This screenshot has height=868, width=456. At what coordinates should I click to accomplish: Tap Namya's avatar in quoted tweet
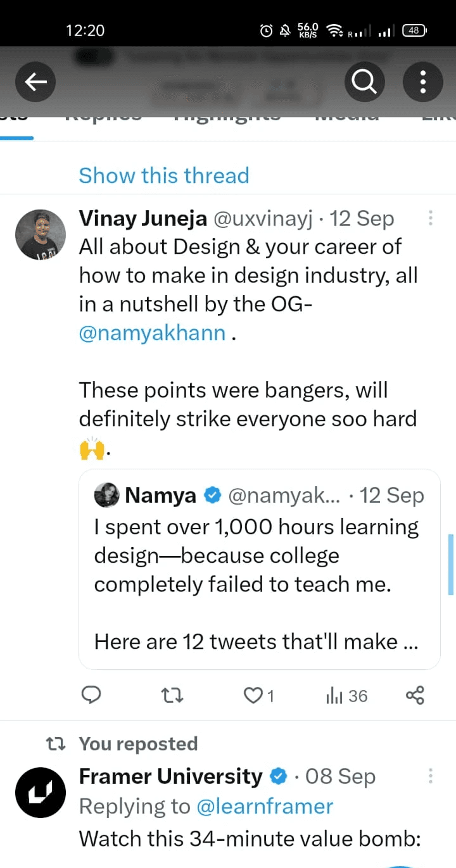click(x=107, y=496)
